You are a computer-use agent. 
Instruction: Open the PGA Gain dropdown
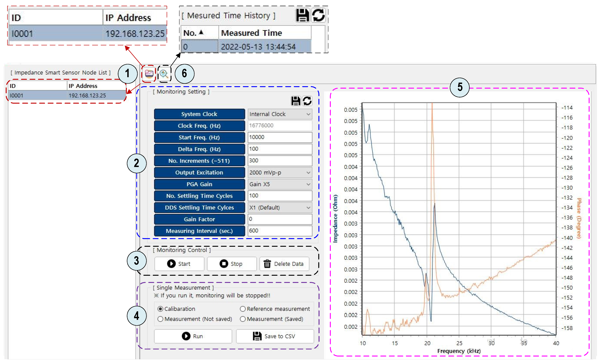pyautogui.click(x=280, y=184)
